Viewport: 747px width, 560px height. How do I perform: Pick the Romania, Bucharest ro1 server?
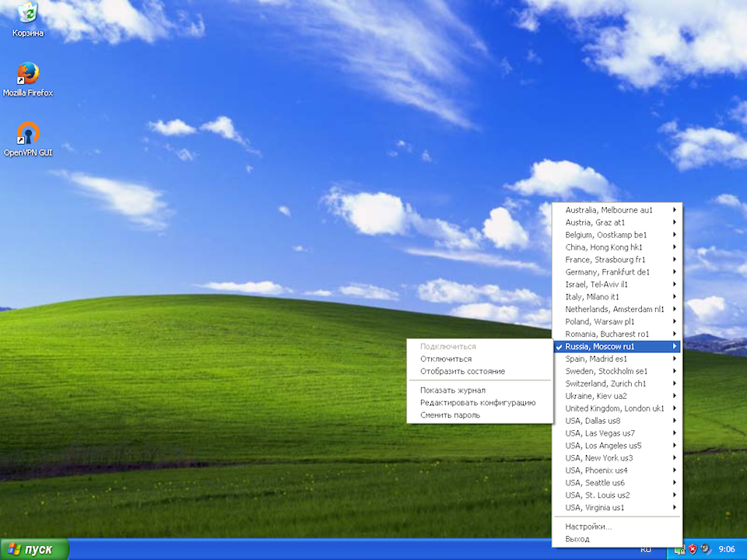[617, 334]
